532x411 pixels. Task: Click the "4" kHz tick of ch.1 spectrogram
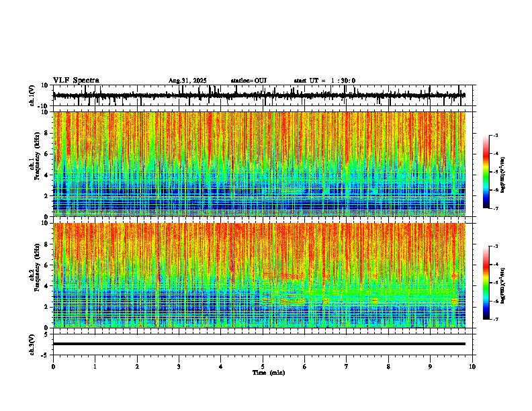[48, 175]
